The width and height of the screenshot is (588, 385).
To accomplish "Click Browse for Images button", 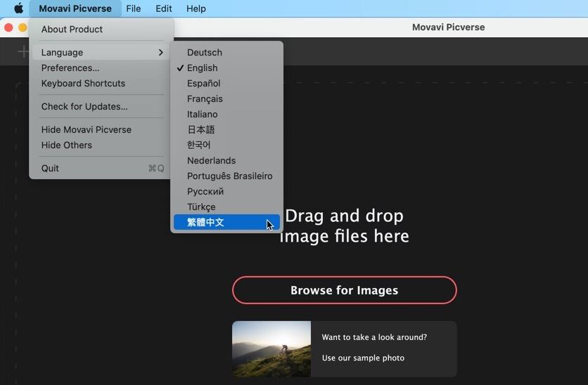I will pyautogui.click(x=344, y=290).
